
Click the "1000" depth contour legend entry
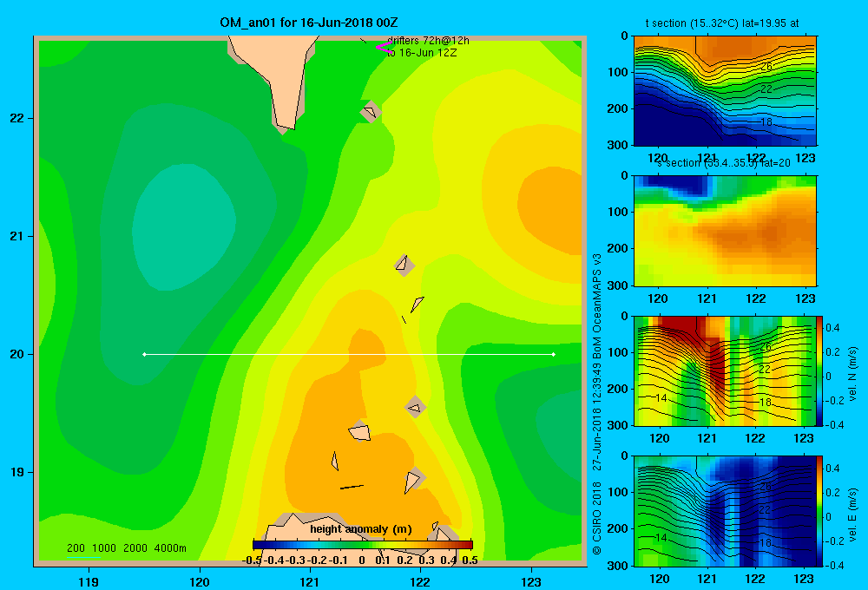coord(104,548)
